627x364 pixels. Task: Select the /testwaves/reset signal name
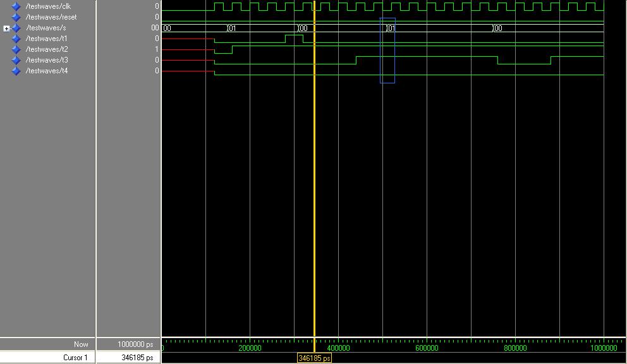(51, 17)
